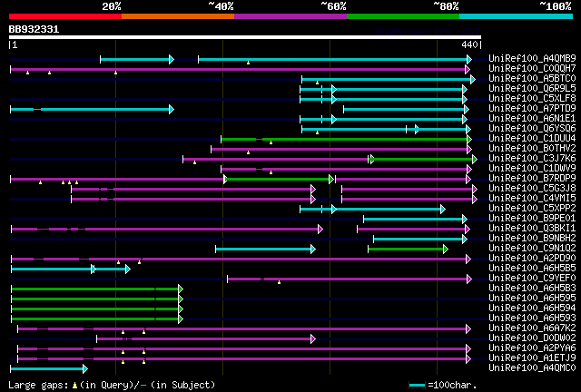Screen dimensions: 581x392
Task: Click the green alignment bar of A6H5B3
Action: coord(97,289)
